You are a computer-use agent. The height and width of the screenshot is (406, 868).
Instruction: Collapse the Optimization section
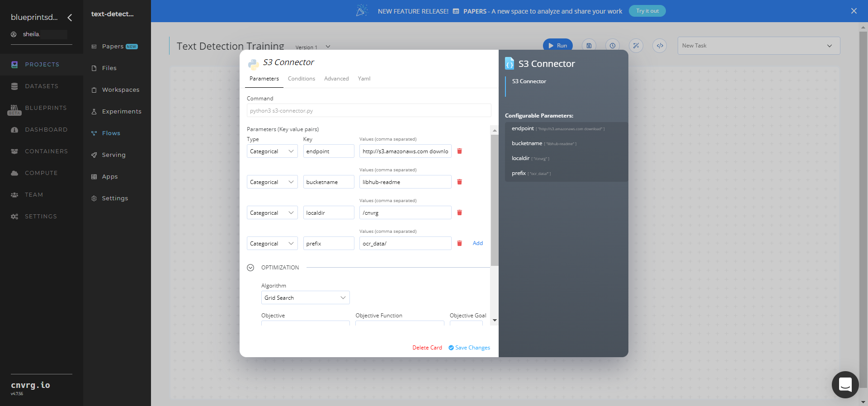[x=250, y=268]
